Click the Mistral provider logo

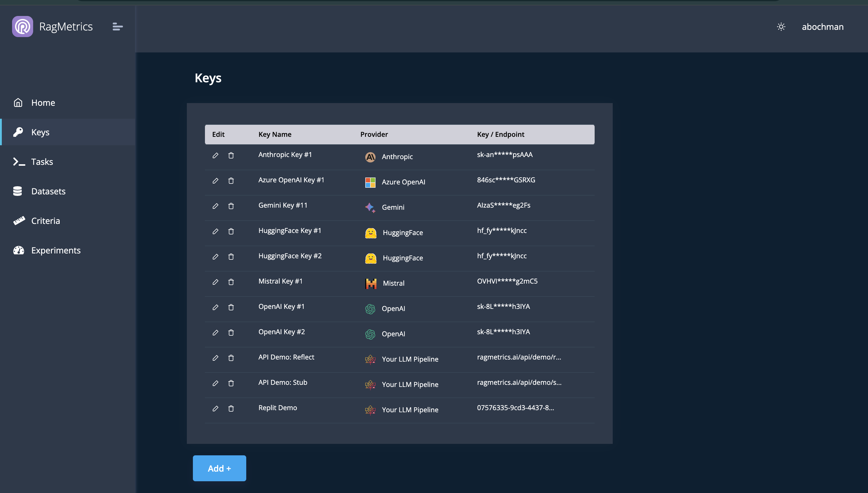pos(371,283)
